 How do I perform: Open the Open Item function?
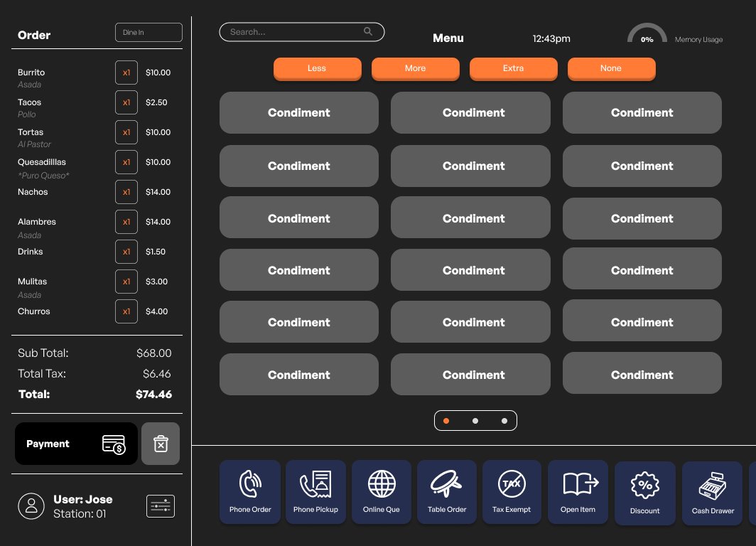(578, 492)
